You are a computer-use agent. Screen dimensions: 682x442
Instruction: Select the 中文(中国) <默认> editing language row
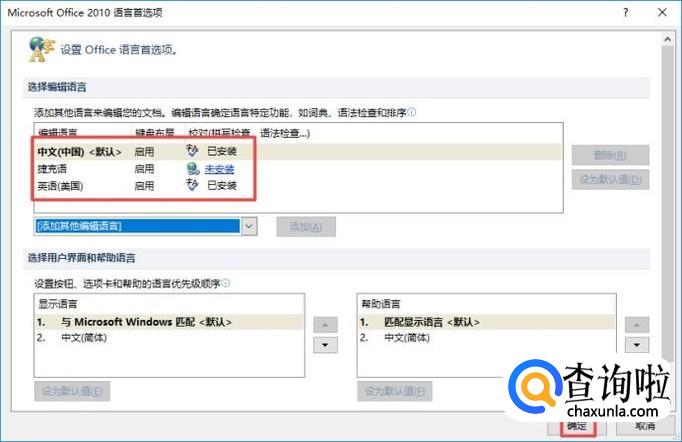pos(298,151)
